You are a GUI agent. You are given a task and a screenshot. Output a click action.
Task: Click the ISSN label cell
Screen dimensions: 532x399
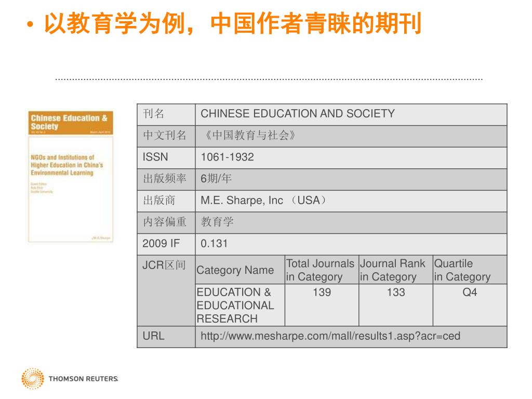[166, 158]
